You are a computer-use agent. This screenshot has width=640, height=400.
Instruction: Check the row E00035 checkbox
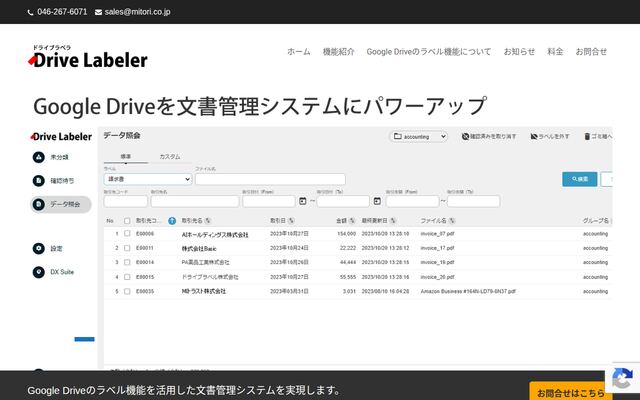tap(127, 291)
